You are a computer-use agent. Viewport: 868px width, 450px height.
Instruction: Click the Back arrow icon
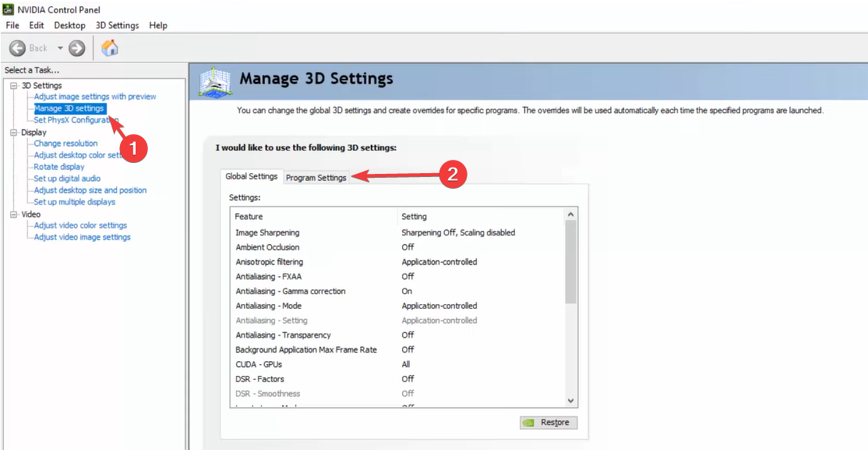coord(18,48)
